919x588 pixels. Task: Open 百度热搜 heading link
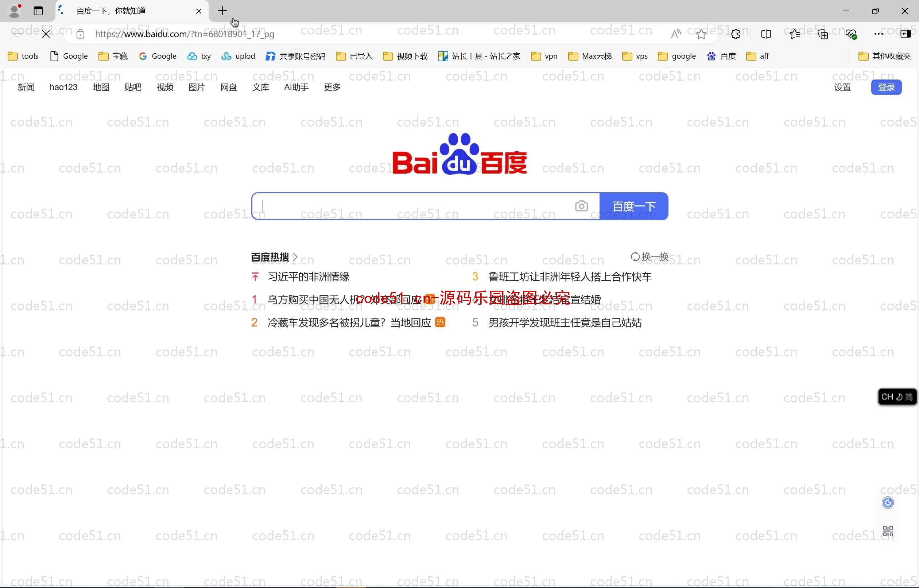pyautogui.click(x=274, y=257)
